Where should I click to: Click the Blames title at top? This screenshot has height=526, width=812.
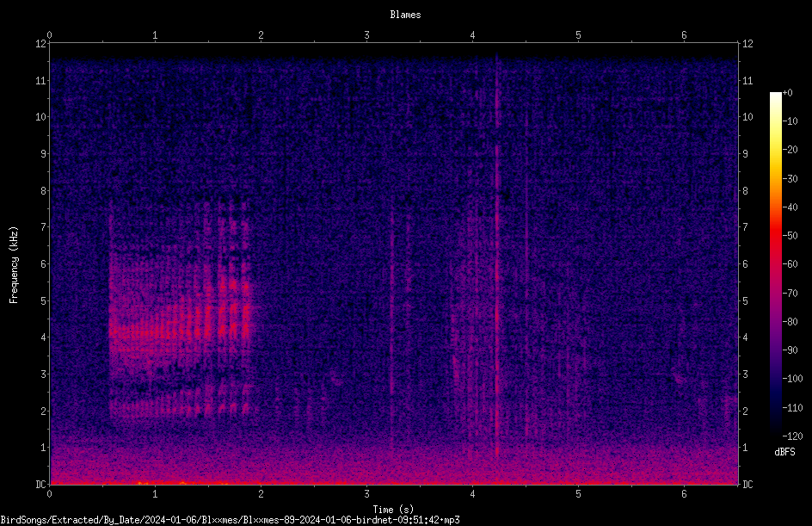pos(405,15)
